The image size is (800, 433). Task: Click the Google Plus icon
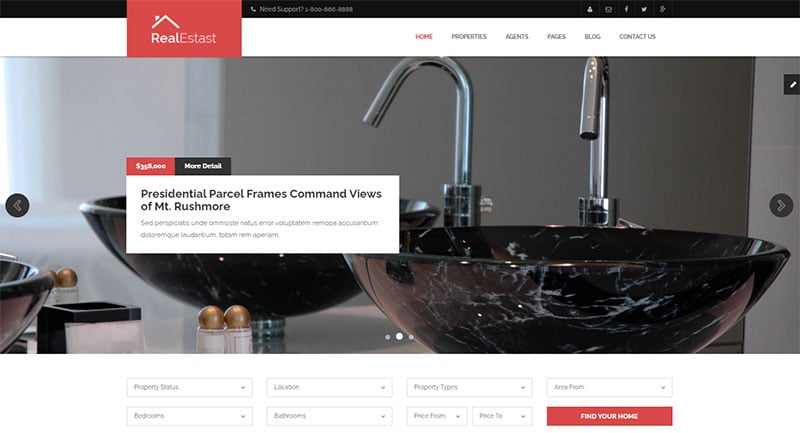[x=662, y=9]
